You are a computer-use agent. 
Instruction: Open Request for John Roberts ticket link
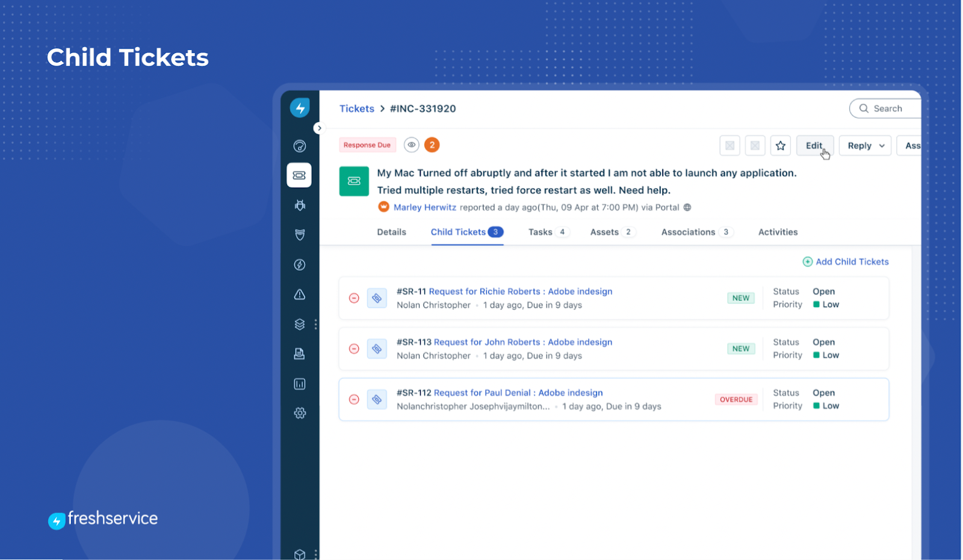(523, 342)
